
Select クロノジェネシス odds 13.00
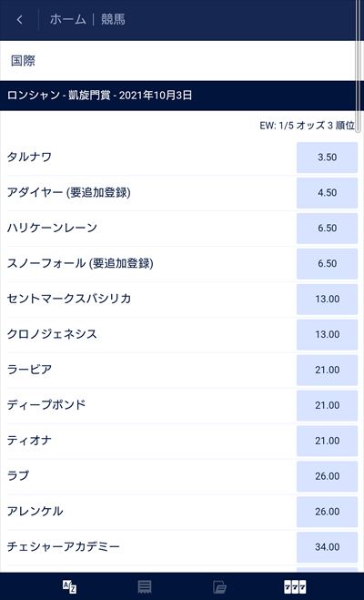[x=327, y=334]
